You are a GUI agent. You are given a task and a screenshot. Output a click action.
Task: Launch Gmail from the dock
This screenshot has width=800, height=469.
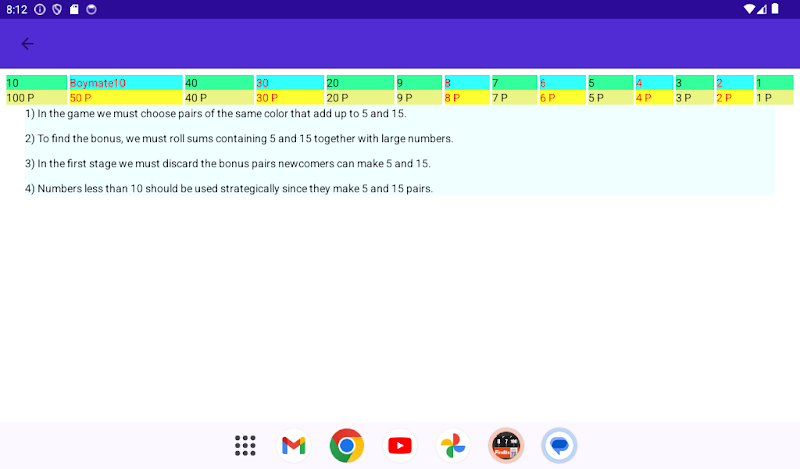click(292, 445)
